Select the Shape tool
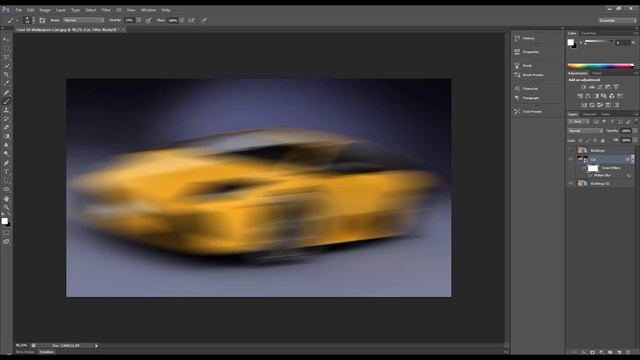640x360 pixels. point(6,189)
